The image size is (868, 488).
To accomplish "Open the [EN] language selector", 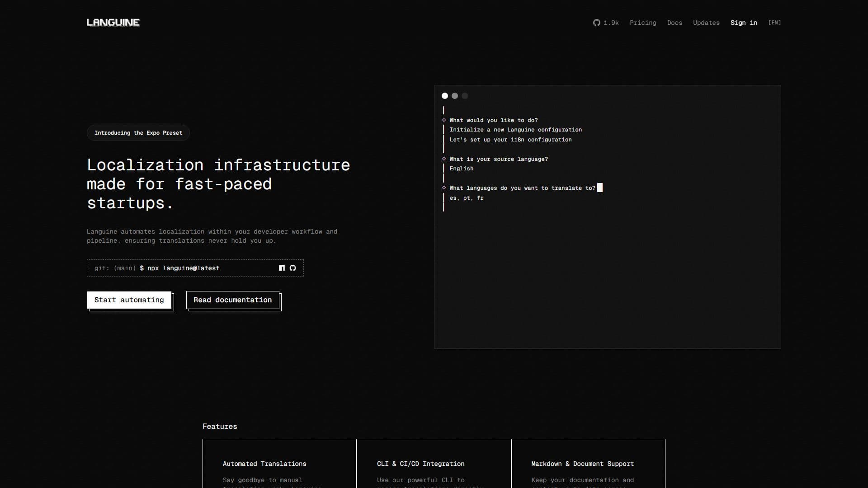I will point(774,23).
